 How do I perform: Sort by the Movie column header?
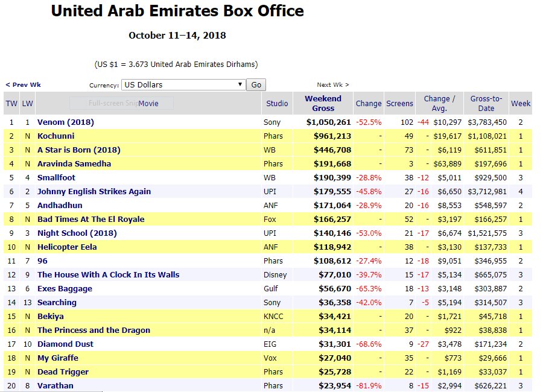[148, 103]
